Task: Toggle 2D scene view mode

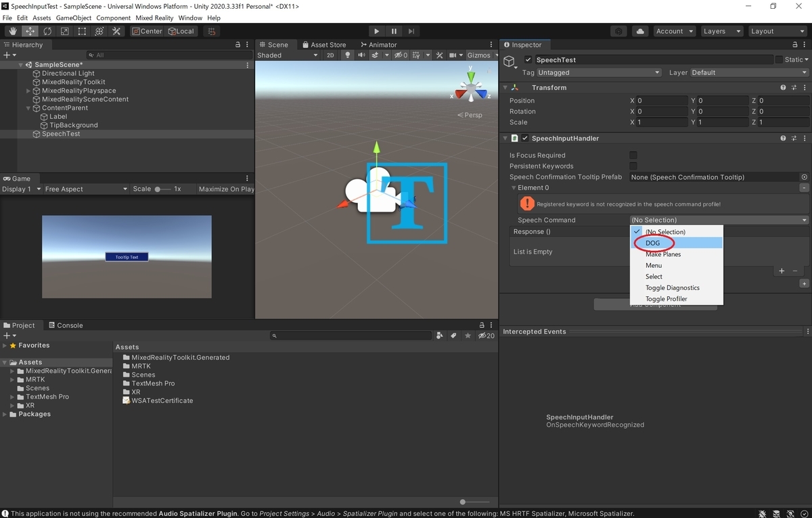Action: tap(330, 55)
